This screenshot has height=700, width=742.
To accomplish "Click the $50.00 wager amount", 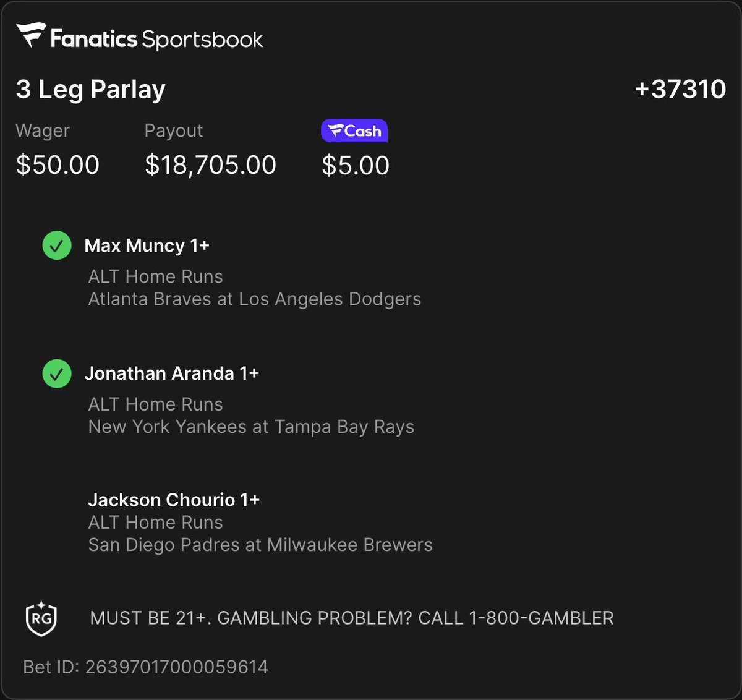I will tap(58, 165).
